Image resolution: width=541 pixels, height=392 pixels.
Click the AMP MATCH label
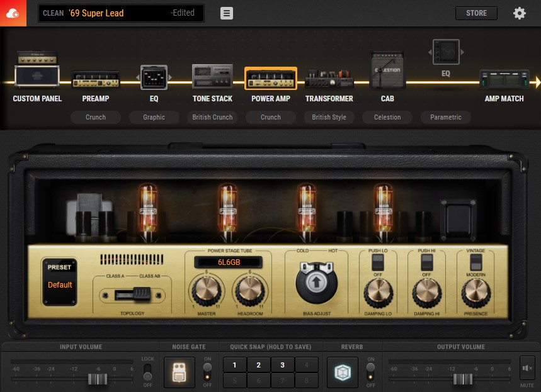pos(504,99)
